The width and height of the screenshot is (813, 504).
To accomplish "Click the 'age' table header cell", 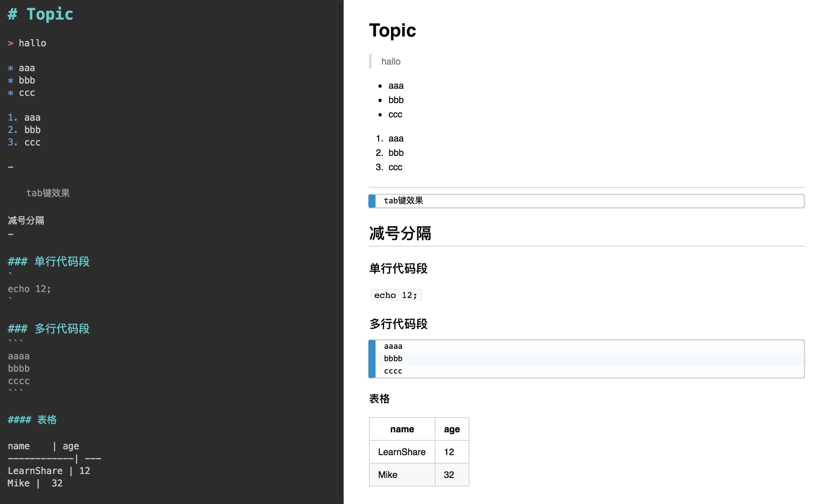I will (x=452, y=429).
